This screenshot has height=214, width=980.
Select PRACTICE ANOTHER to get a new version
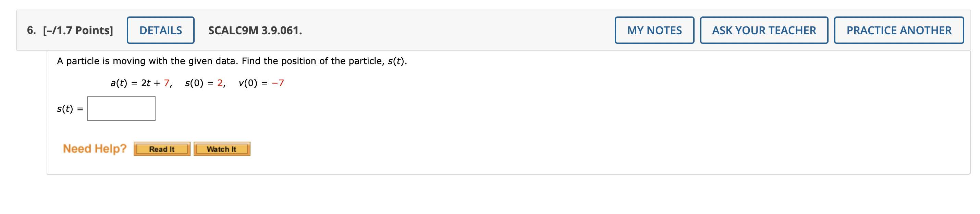pyautogui.click(x=898, y=30)
